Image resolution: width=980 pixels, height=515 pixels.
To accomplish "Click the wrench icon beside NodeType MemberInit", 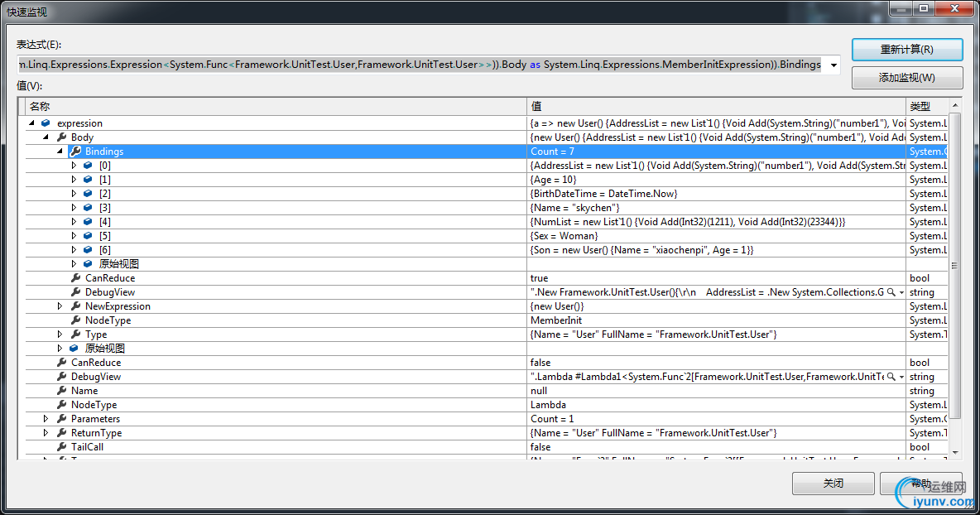I will (75, 320).
